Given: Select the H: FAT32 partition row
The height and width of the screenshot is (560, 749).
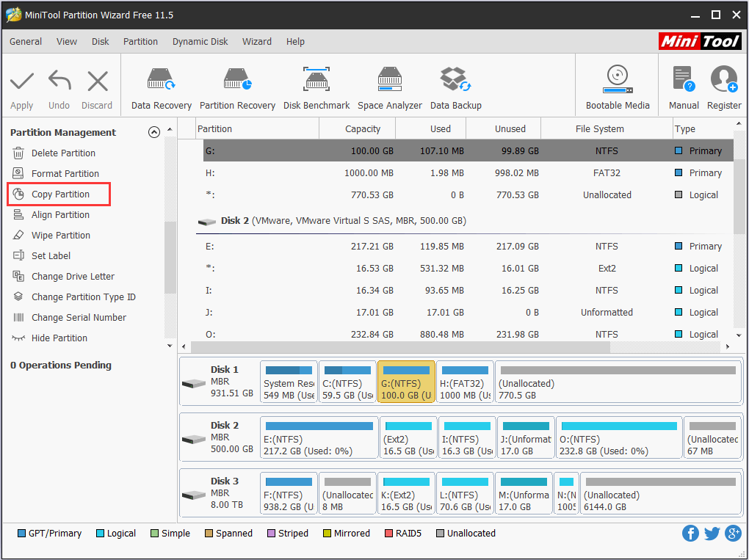Looking at the screenshot, I should [x=468, y=172].
